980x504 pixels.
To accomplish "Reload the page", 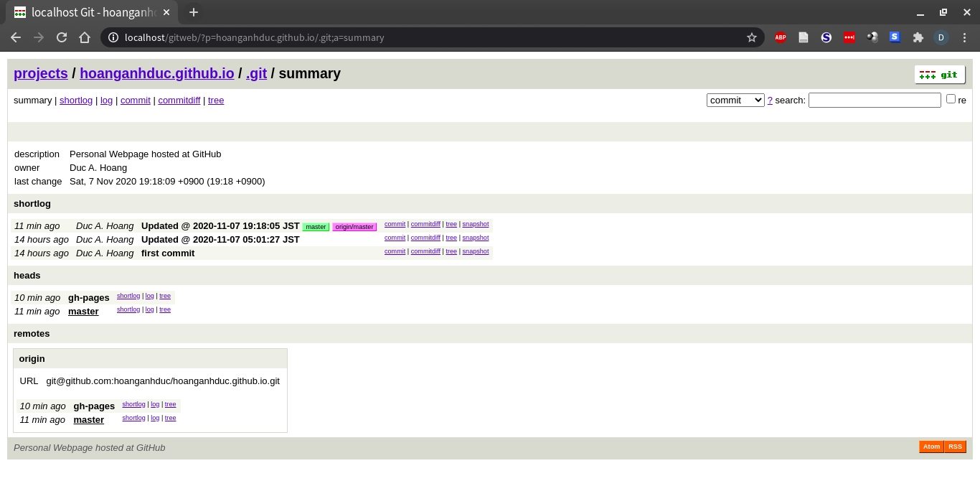I will coord(62,37).
